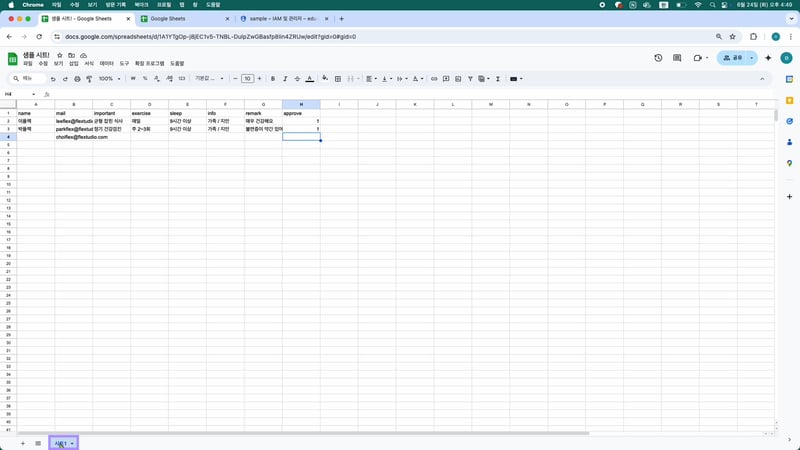Create a filter via the funnel icon

(x=470, y=79)
